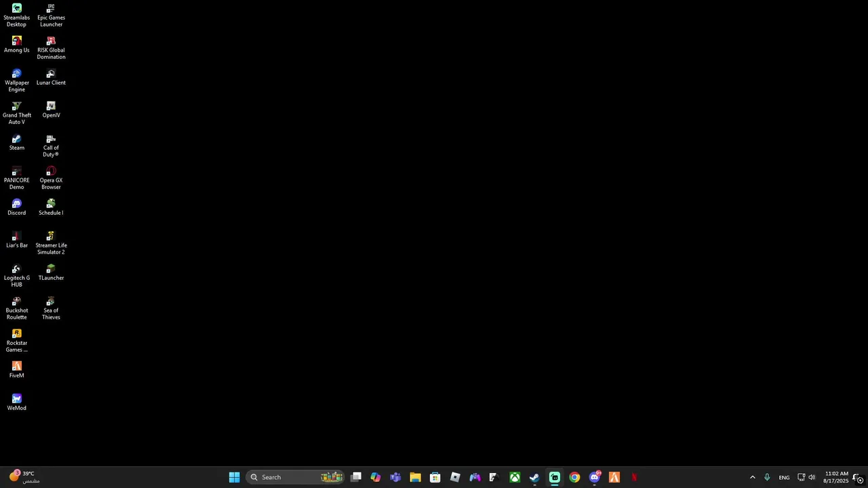Select the TLauncher desktop shortcut
This screenshot has height=488, width=868.
[51, 272]
